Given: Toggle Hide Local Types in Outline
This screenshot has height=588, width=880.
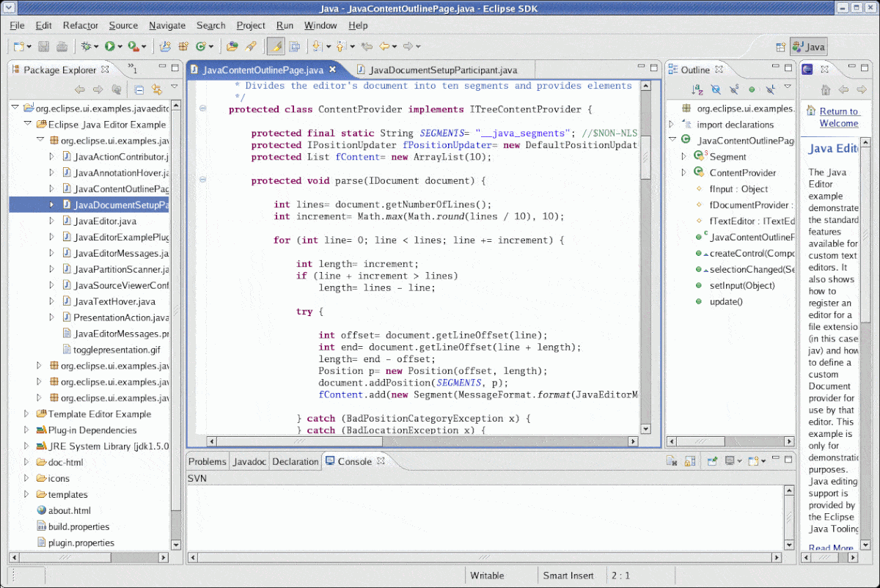Looking at the screenshot, I should point(770,89).
